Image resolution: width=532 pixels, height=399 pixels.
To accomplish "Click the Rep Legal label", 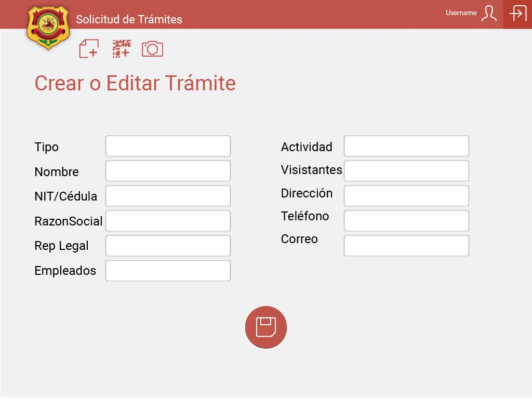I will (61, 246).
